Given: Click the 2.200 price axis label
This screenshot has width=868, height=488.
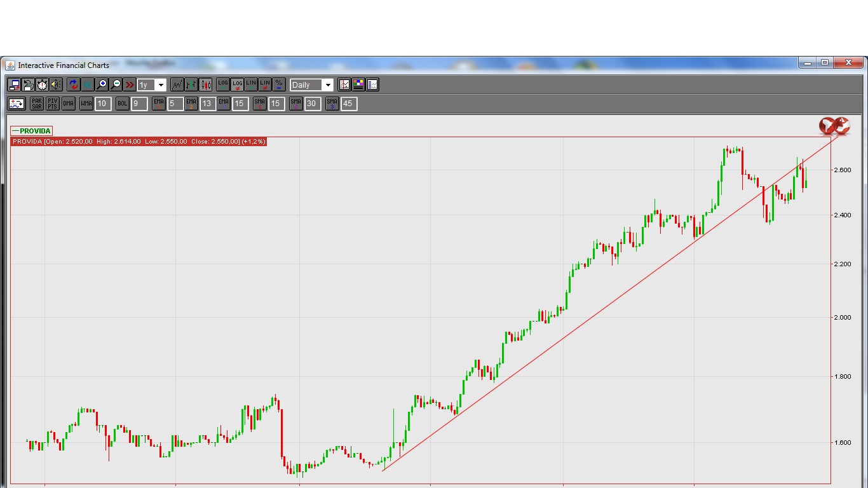Looking at the screenshot, I should [842, 264].
